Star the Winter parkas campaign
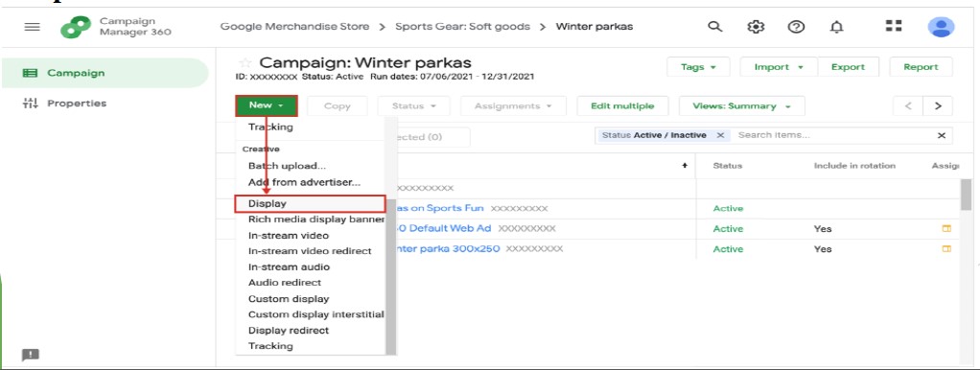 [245, 63]
